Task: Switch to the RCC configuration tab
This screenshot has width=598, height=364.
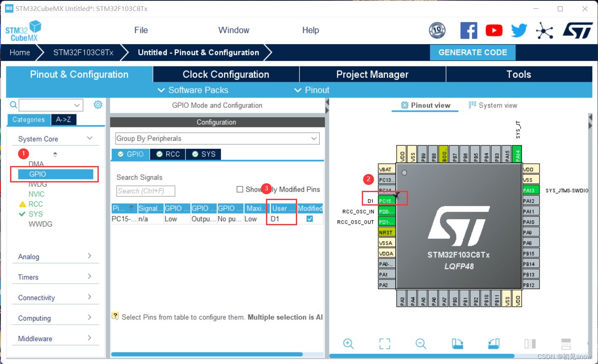Action: [x=168, y=154]
